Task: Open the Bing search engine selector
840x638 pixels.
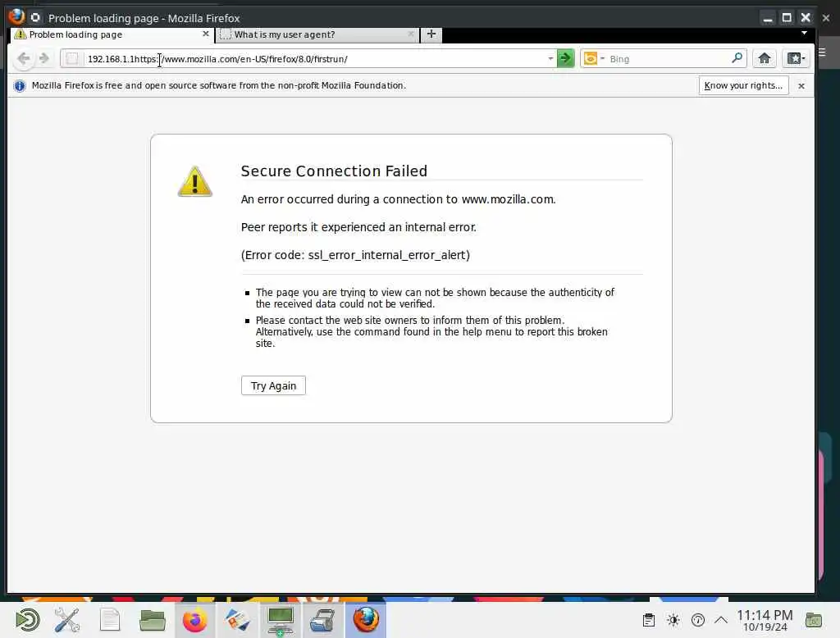Action: click(x=594, y=58)
